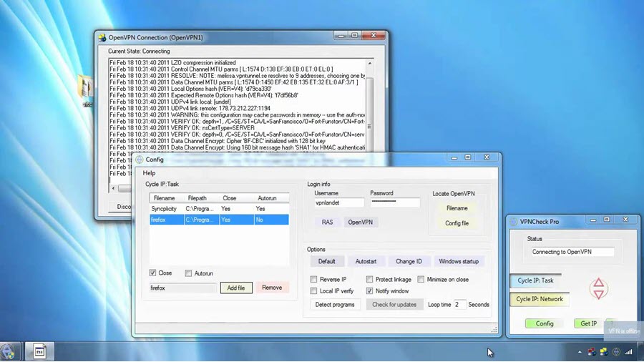Click the red up/down arrows icon in VPNCheck Pro

(x=598, y=288)
